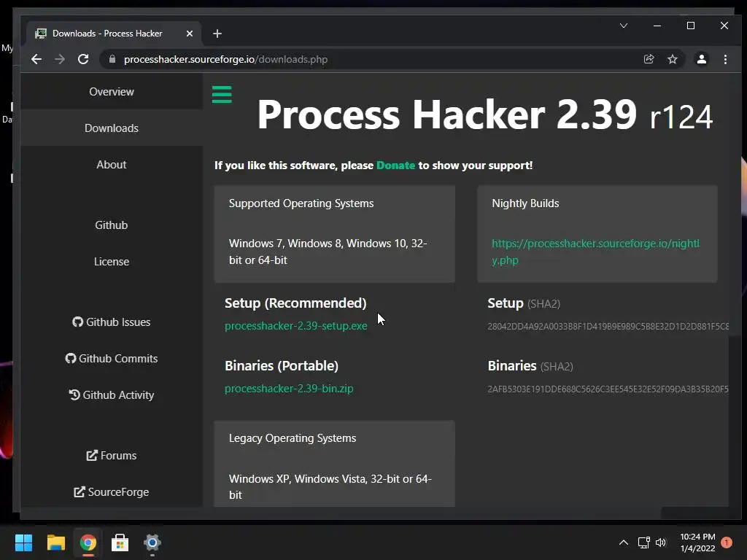
Task: Click the Process Hacker tab favicon
Action: (x=41, y=34)
